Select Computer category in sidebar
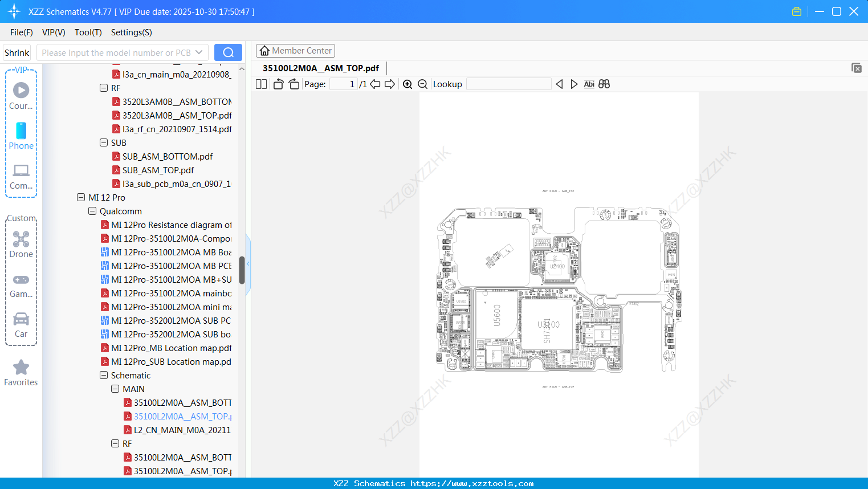868x489 pixels. [21, 177]
